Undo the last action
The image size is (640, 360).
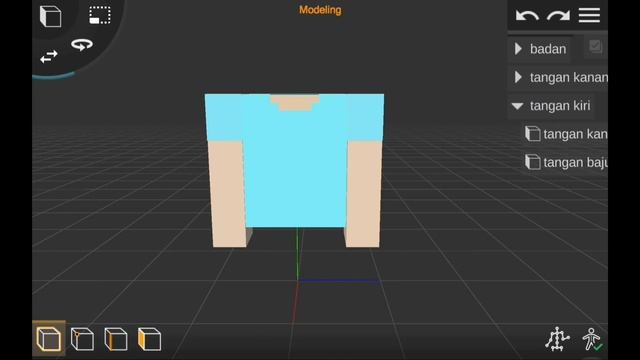(x=527, y=16)
